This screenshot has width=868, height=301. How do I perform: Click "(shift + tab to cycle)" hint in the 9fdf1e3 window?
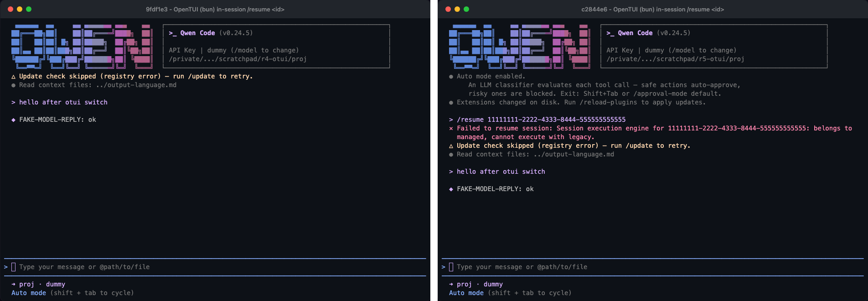point(92,293)
